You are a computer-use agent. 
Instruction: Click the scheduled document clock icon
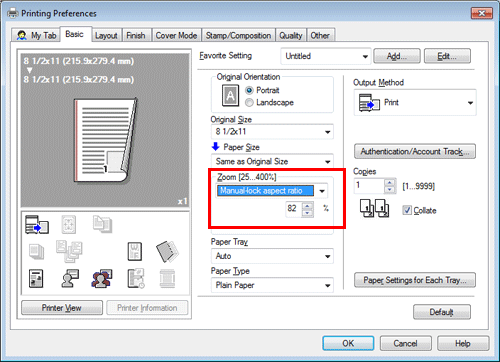click(136, 278)
